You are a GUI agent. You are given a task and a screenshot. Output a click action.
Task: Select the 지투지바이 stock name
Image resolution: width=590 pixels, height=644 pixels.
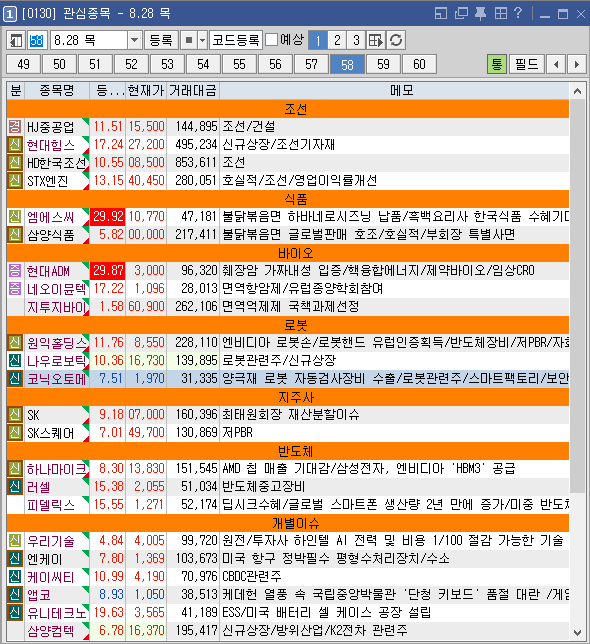[x=57, y=307]
